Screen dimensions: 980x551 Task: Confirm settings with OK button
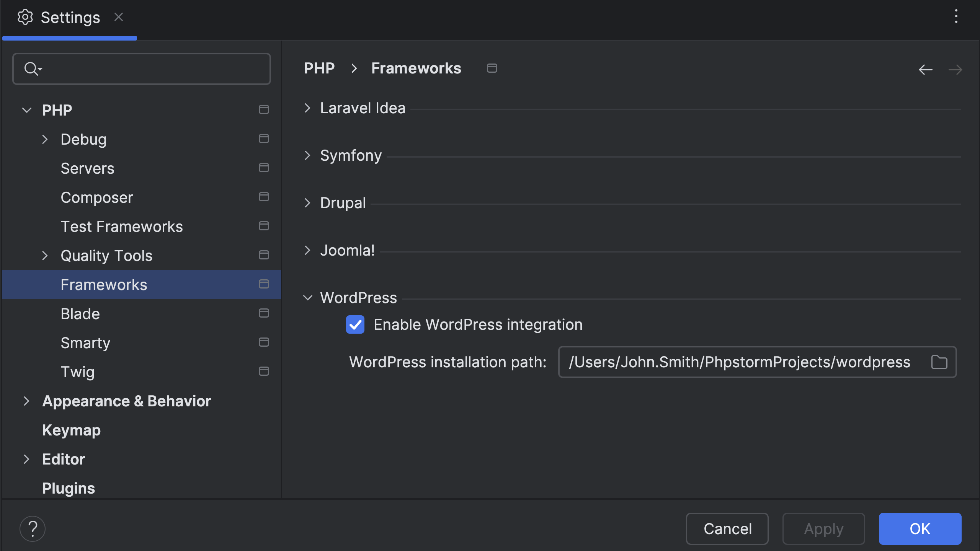click(x=920, y=529)
